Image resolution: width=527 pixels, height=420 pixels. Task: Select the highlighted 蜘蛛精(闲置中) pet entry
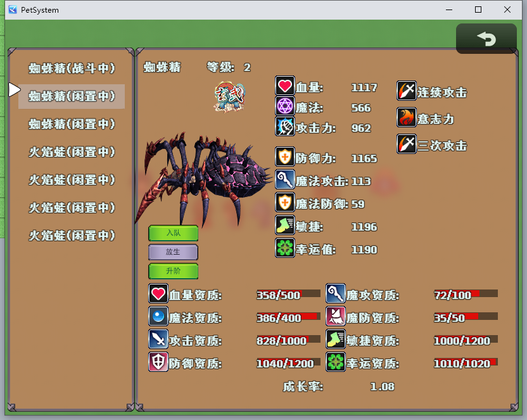[72, 96]
